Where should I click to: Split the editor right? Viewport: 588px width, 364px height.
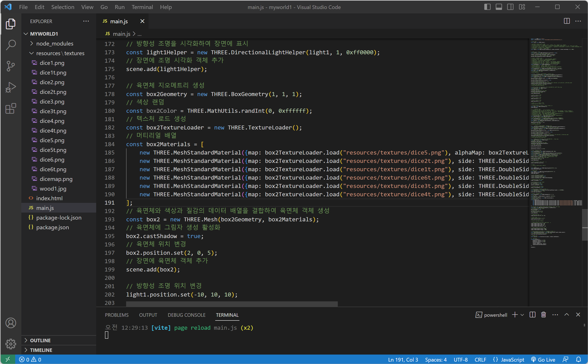567,21
